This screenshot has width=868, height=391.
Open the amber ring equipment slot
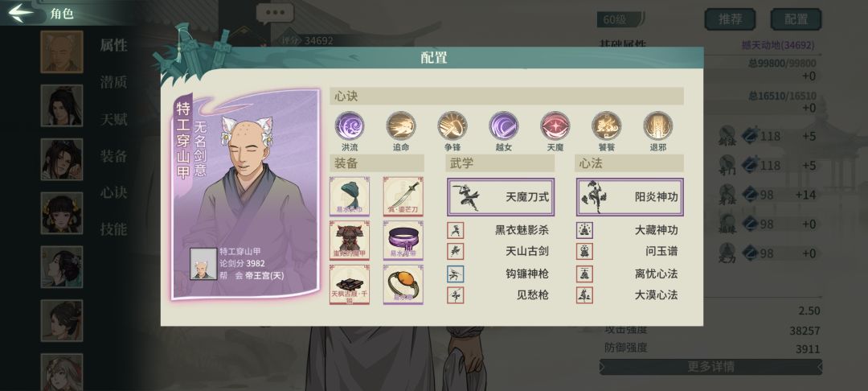pos(403,284)
